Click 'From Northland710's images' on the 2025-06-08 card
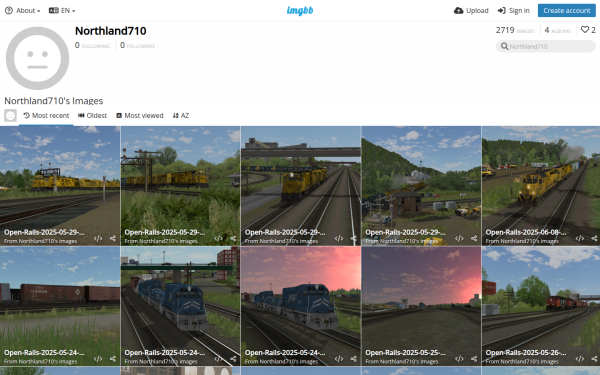 pyautogui.click(x=522, y=241)
